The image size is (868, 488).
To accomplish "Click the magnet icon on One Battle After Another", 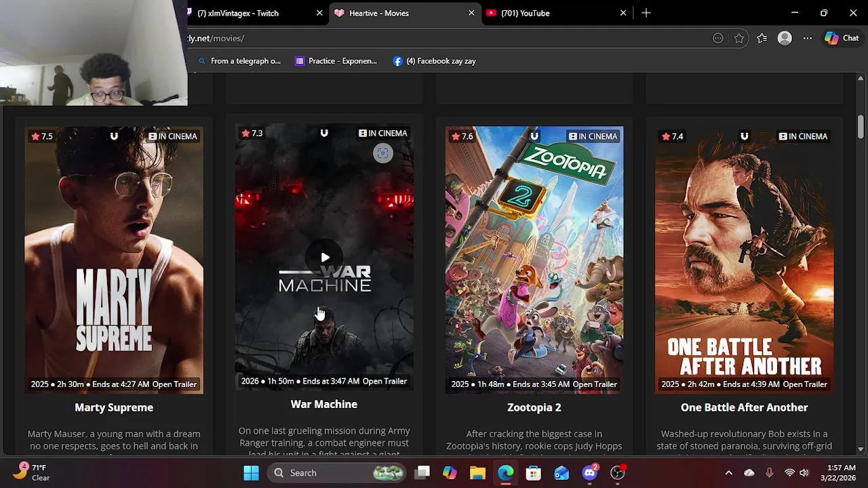I will (x=745, y=136).
